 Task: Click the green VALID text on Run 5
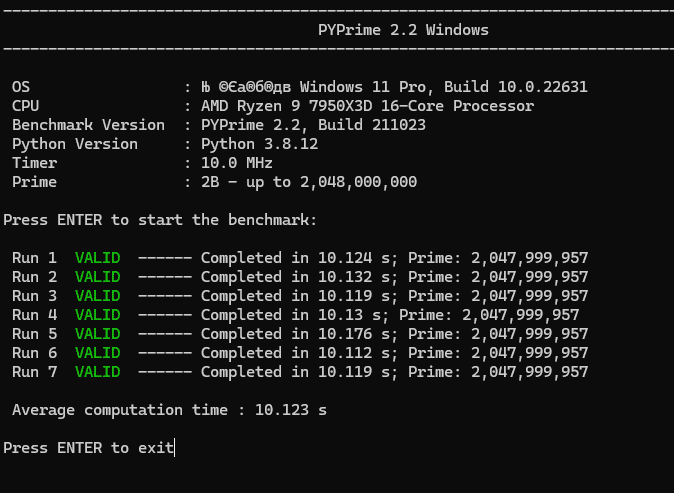pos(97,334)
